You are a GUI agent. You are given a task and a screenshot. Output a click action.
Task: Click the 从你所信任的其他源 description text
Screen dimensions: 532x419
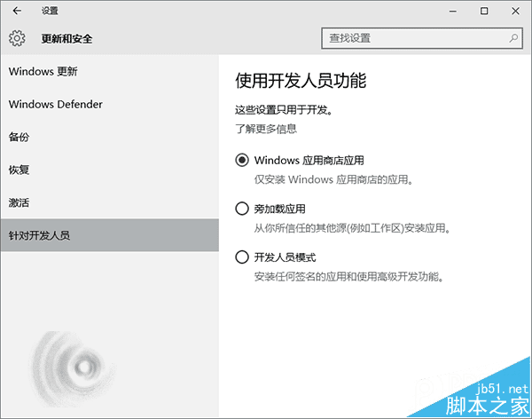352,227
